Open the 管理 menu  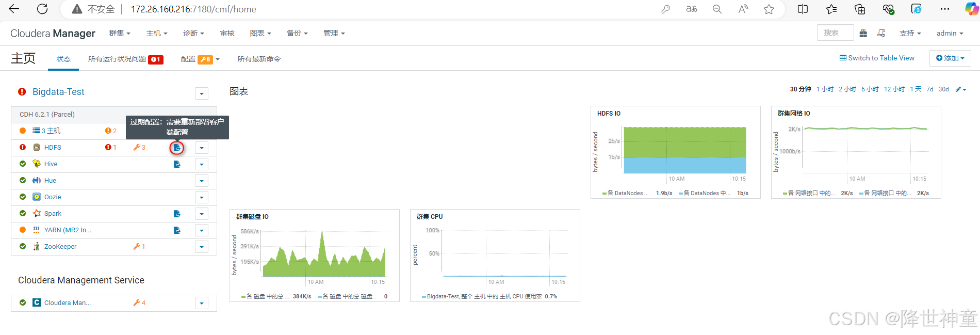click(334, 33)
